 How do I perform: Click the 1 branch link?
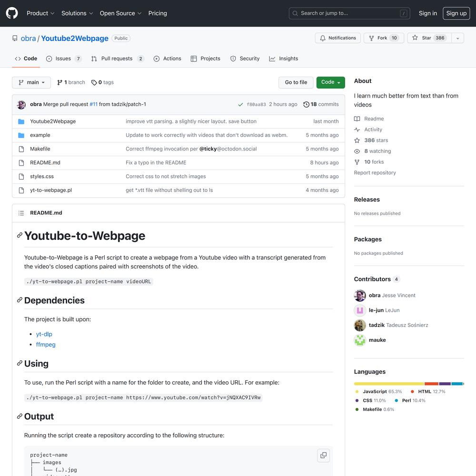(71, 82)
